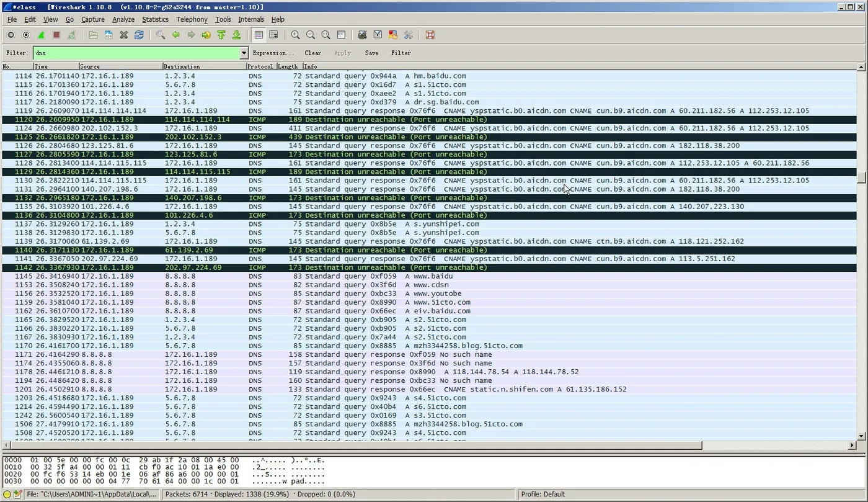The width and height of the screenshot is (868, 502).
Task: Sort packets by No. column
Action: tap(17, 66)
